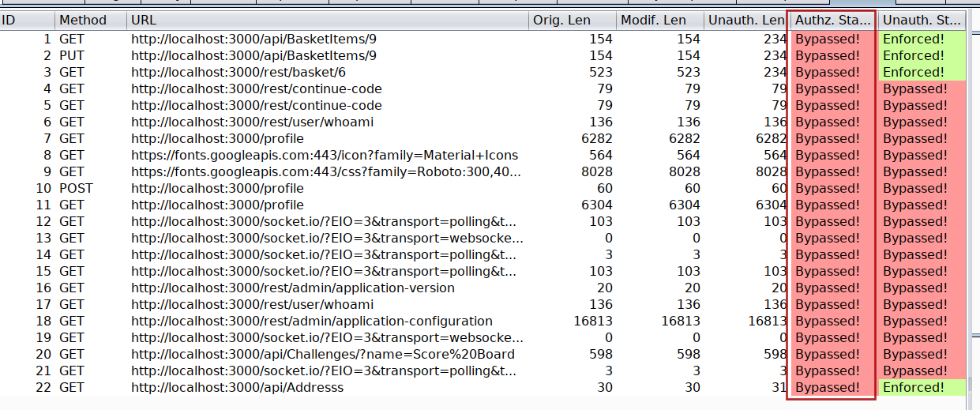Select ID 13 socket.io websocket row

(x=483, y=238)
